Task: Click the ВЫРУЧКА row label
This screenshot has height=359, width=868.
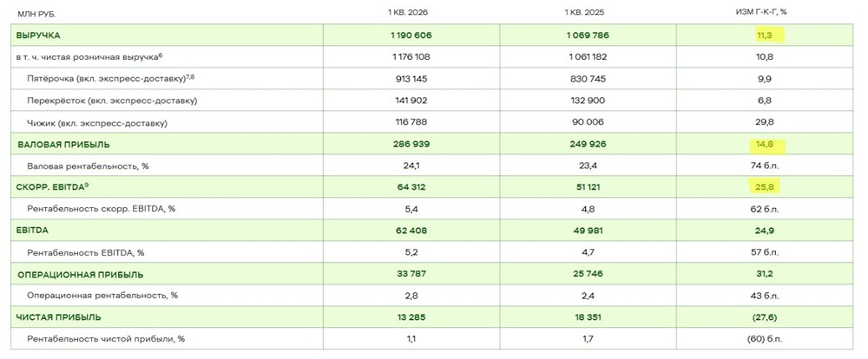Action: tap(42, 35)
